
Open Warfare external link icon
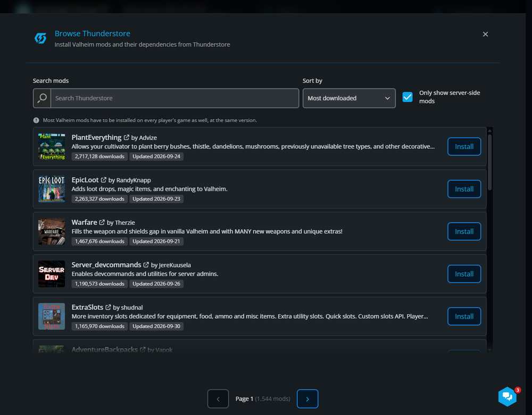tap(102, 222)
